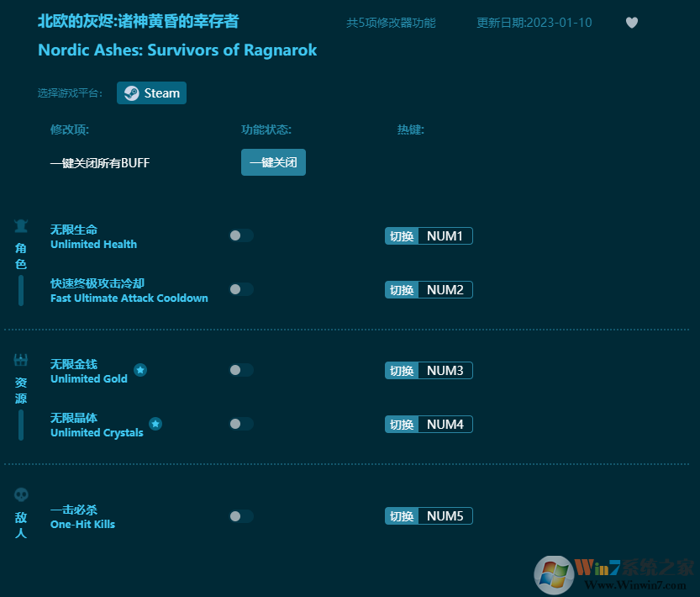This screenshot has height=597, width=700.
Task: Click the 一键关闭 button
Action: 273,162
